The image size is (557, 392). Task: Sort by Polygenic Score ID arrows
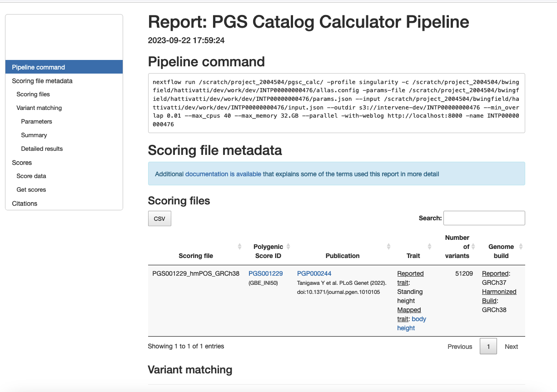coord(288,247)
